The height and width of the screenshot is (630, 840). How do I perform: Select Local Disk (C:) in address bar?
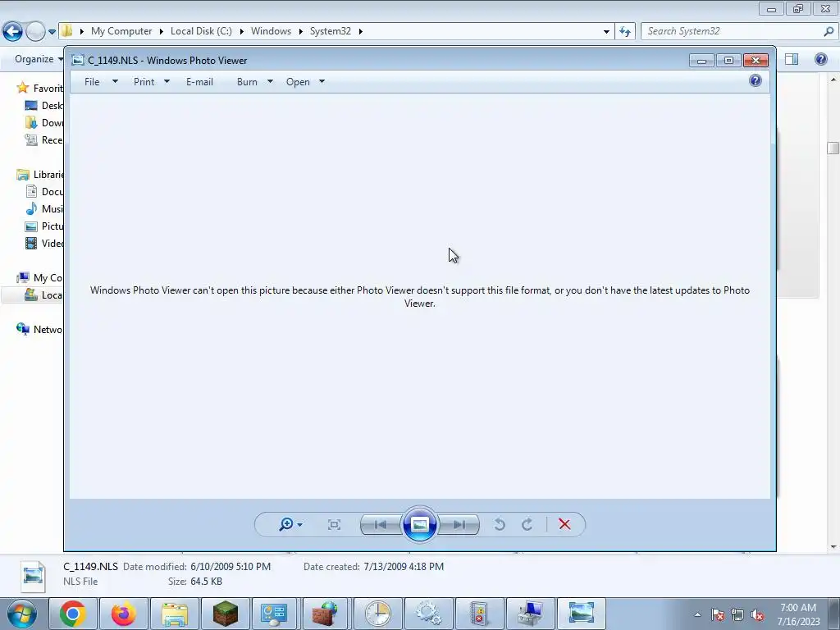pyautogui.click(x=201, y=31)
